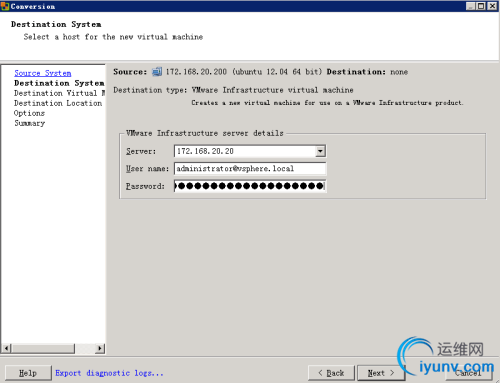Open the Server address dropdown arrow
Screen dimensions: 500x383
(x=320, y=151)
